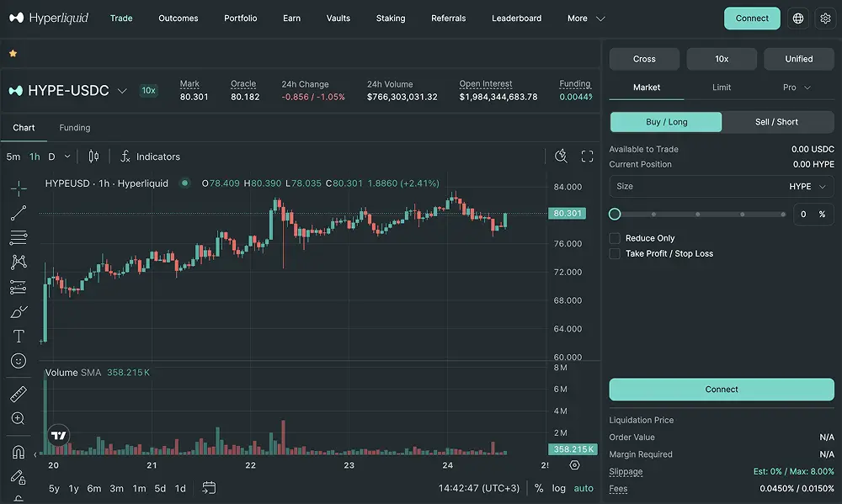Click the size slider end dot
The image size is (842, 504).
click(783, 215)
